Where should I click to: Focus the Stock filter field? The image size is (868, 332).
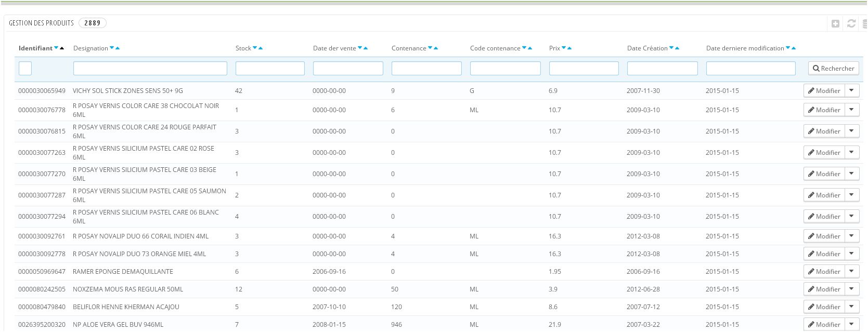pos(270,68)
